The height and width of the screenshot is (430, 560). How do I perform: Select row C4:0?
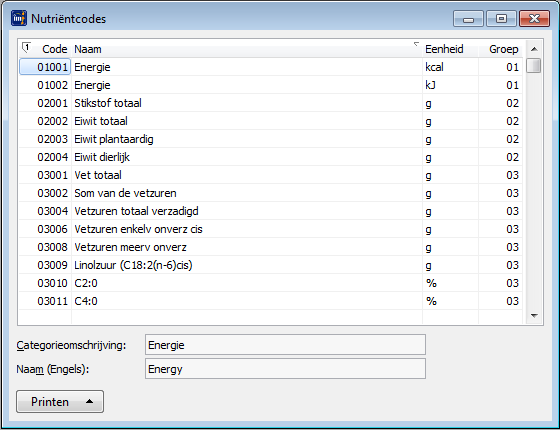(x=270, y=301)
